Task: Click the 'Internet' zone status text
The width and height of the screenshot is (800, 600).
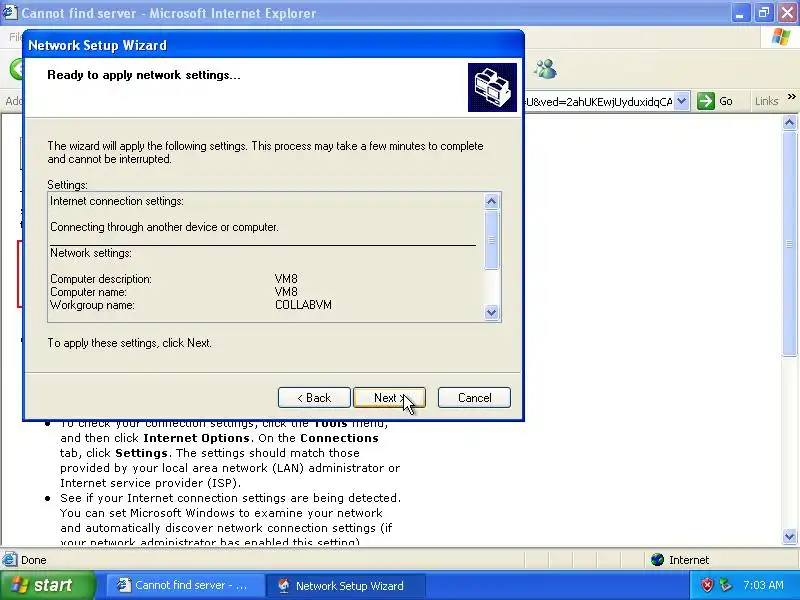Action: point(689,560)
